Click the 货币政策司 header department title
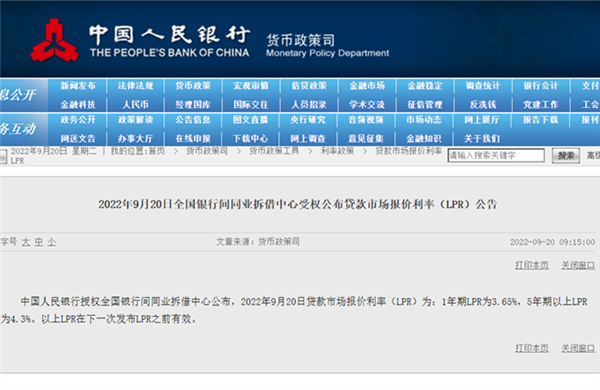Viewport: 600px width, 390px height. pos(301,40)
